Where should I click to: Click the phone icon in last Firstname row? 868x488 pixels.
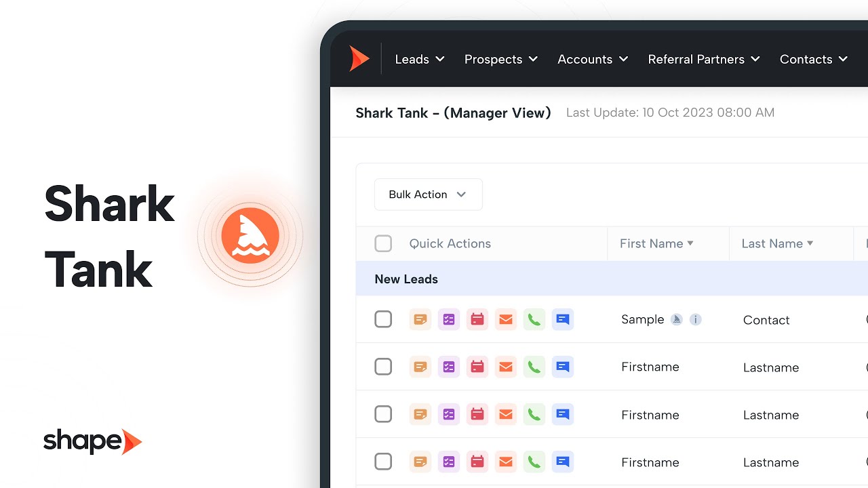534,462
